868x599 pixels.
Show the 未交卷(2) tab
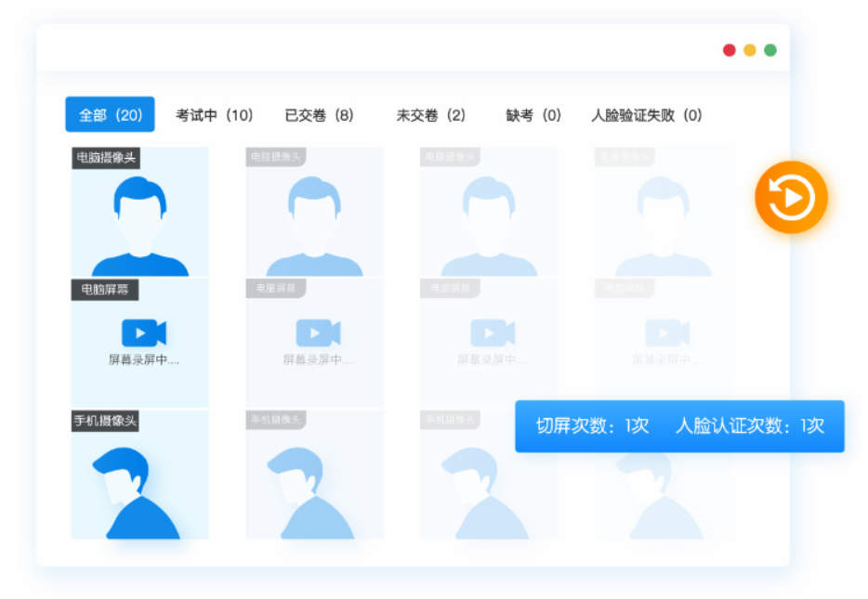[x=430, y=115]
